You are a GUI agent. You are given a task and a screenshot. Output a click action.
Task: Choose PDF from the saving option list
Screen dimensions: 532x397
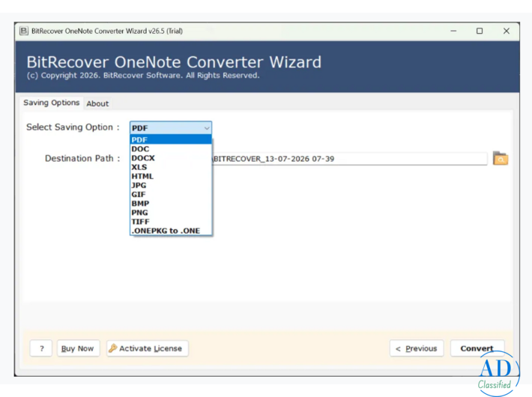[171, 139]
